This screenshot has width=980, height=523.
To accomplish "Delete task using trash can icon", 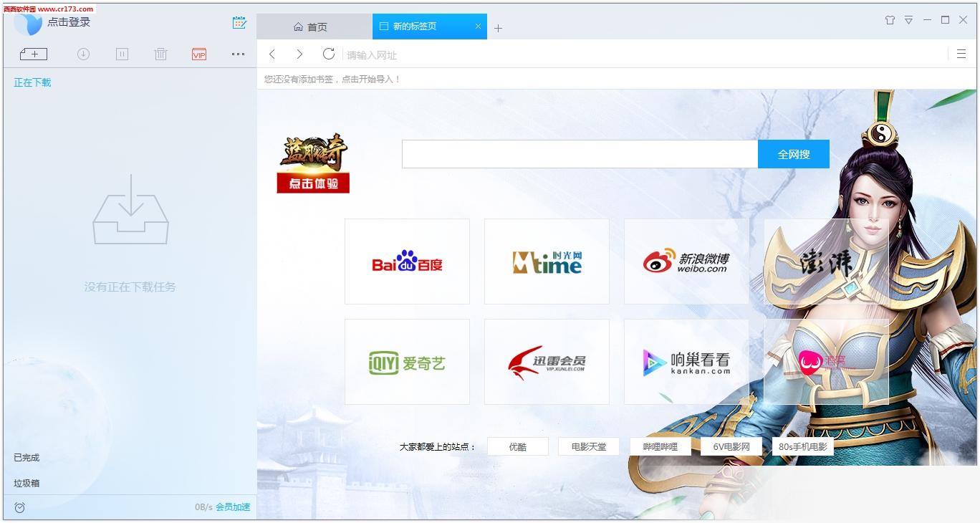I will point(160,54).
